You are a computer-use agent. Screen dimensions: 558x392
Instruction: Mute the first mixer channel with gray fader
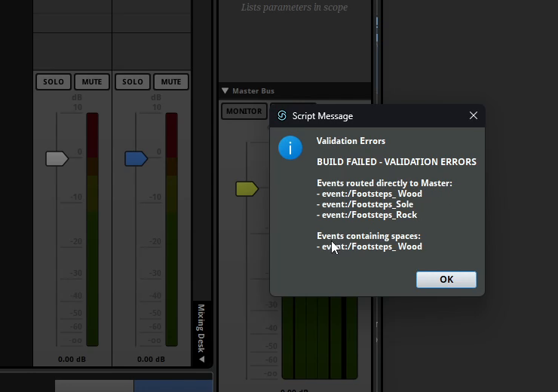click(x=92, y=82)
